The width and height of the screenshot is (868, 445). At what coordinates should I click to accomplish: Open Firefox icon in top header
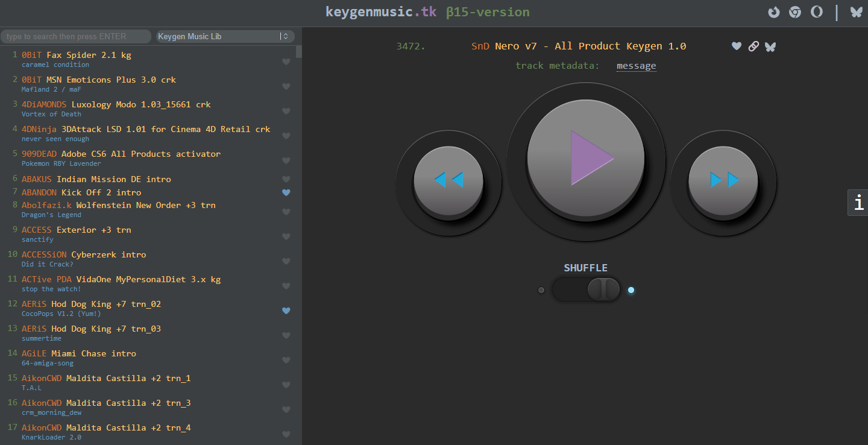click(773, 12)
